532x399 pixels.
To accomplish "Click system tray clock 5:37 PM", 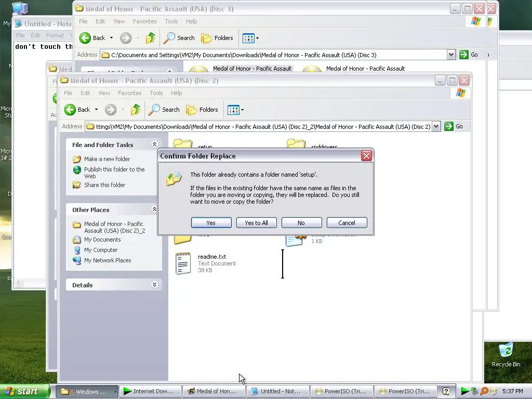I will click(x=513, y=391).
